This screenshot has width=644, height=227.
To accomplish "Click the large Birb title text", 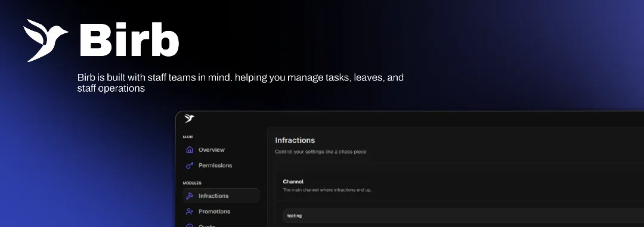I will (129, 40).
